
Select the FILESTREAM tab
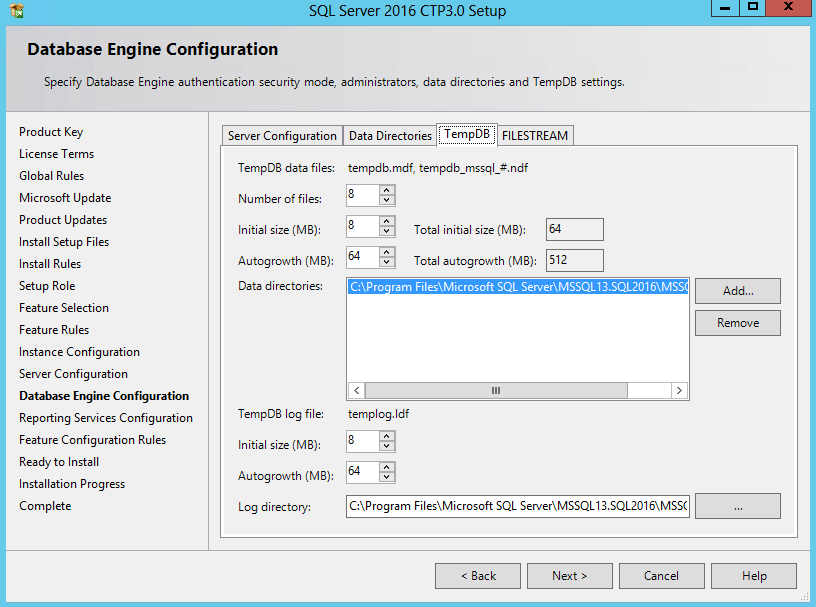[535, 136]
